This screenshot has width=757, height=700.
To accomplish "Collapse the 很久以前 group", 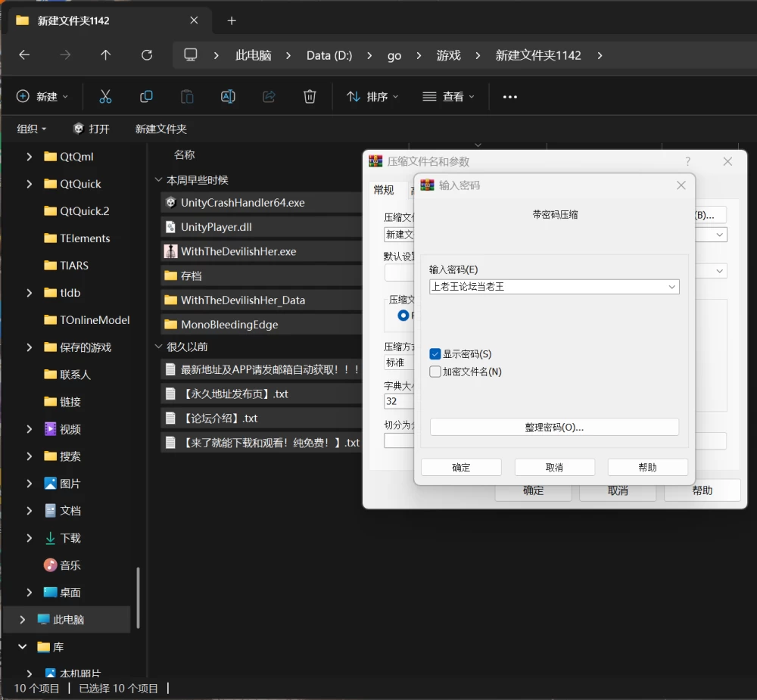I will point(158,347).
